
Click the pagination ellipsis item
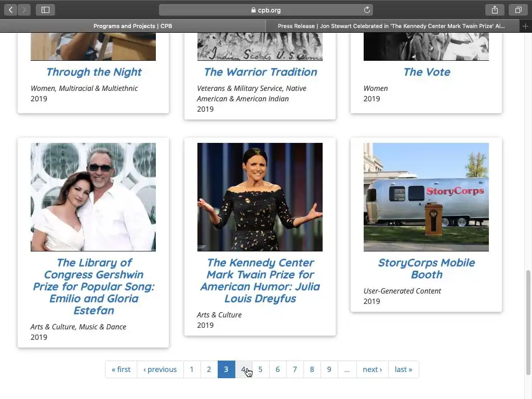pyautogui.click(x=347, y=369)
